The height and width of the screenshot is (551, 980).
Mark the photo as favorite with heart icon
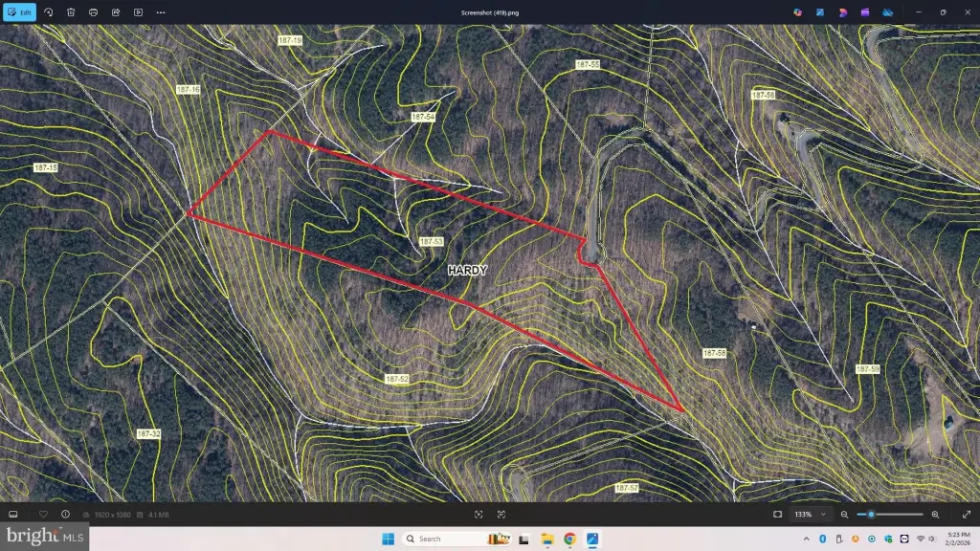point(43,515)
